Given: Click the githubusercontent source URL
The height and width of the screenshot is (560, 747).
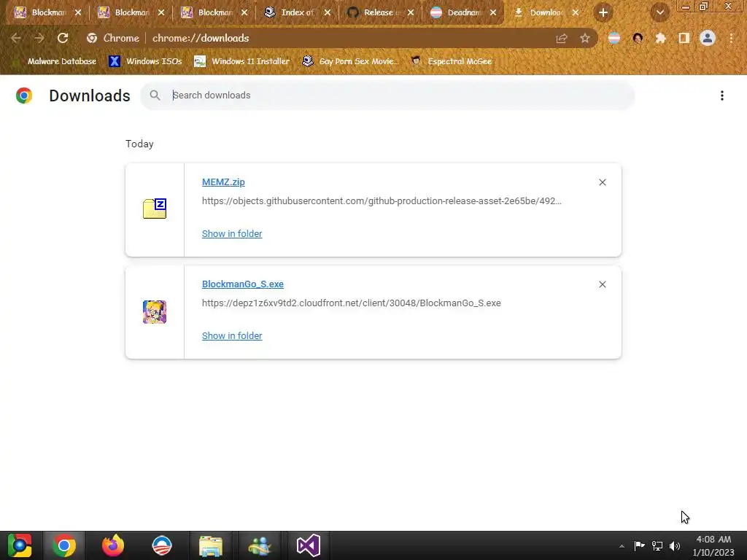Looking at the screenshot, I should [x=382, y=201].
